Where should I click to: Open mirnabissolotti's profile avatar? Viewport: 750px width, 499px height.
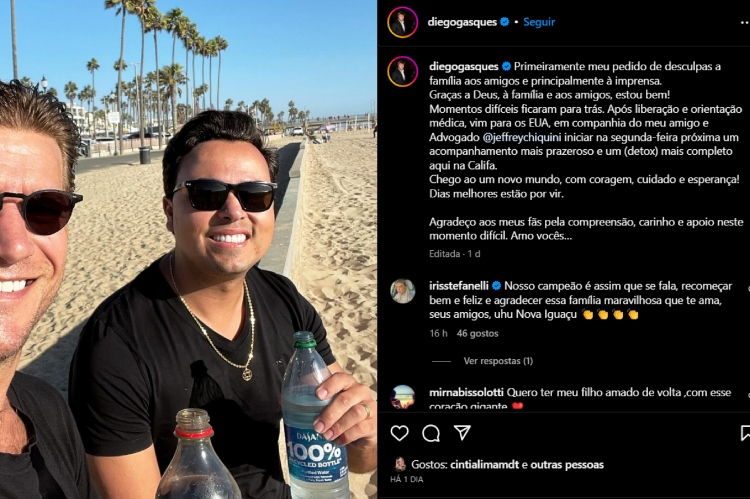[x=403, y=397]
